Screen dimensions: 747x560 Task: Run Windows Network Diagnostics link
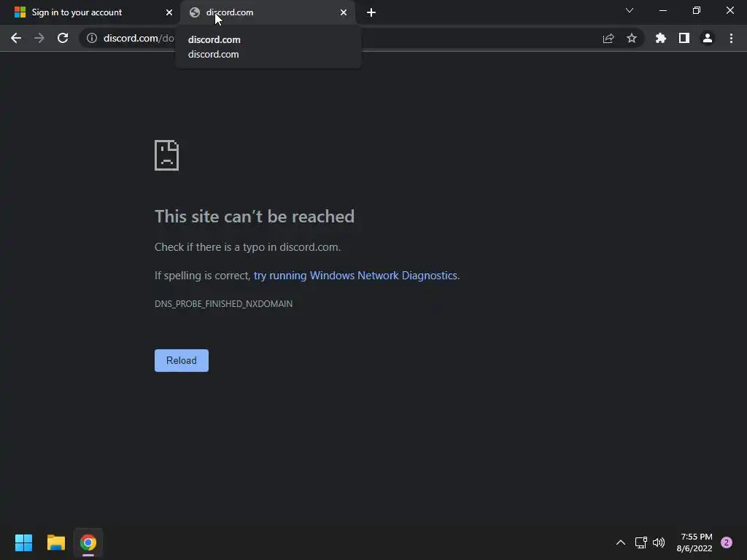click(355, 276)
